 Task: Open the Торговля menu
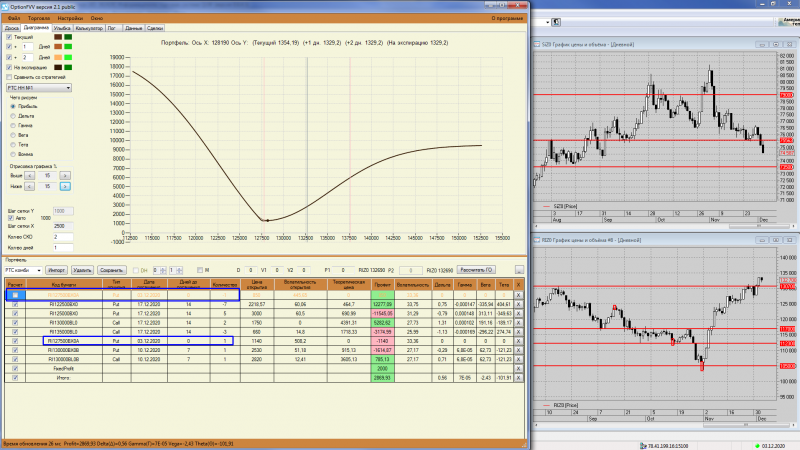(x=39, y=18)
